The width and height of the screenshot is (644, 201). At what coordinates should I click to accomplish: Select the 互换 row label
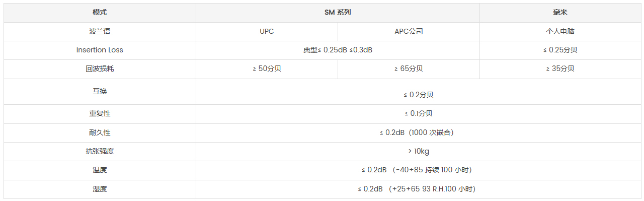coord(100,92)
